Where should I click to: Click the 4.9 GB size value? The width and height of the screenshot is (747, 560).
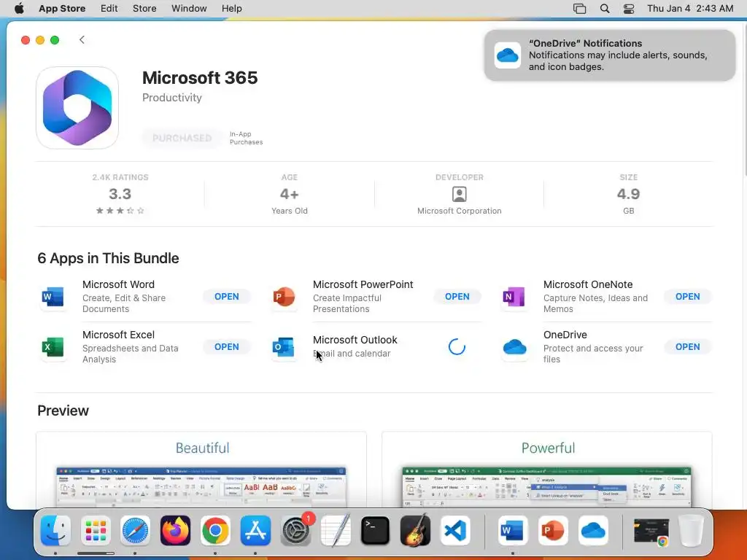(x=628, y=194)
